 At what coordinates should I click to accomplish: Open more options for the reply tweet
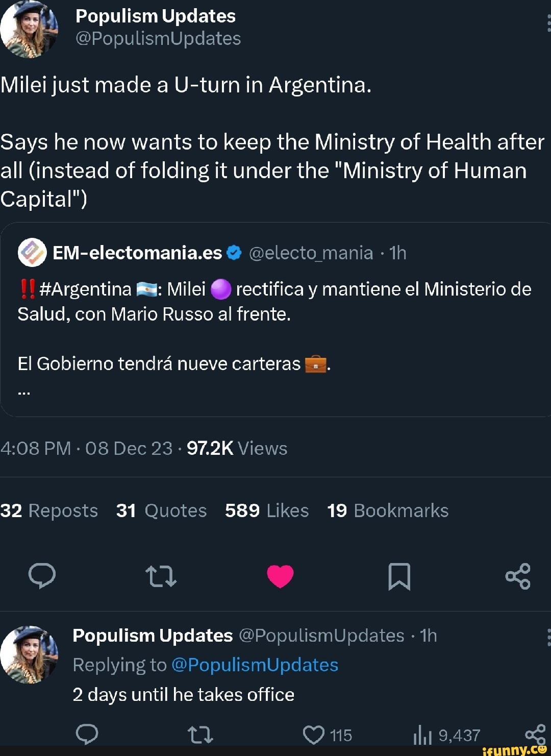point(548,637)
